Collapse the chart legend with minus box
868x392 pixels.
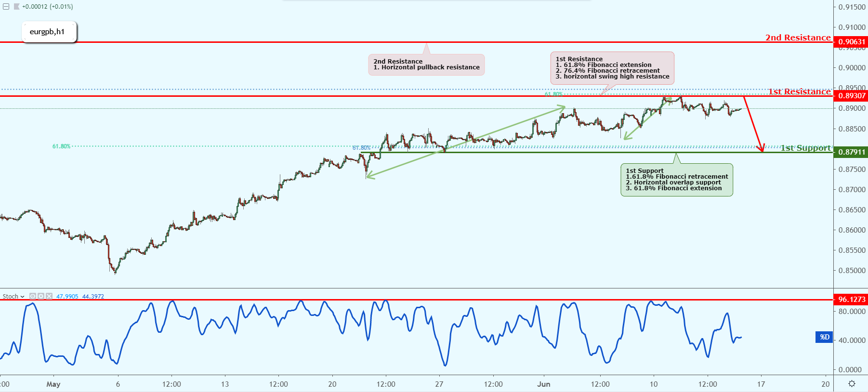coord(6,7)
